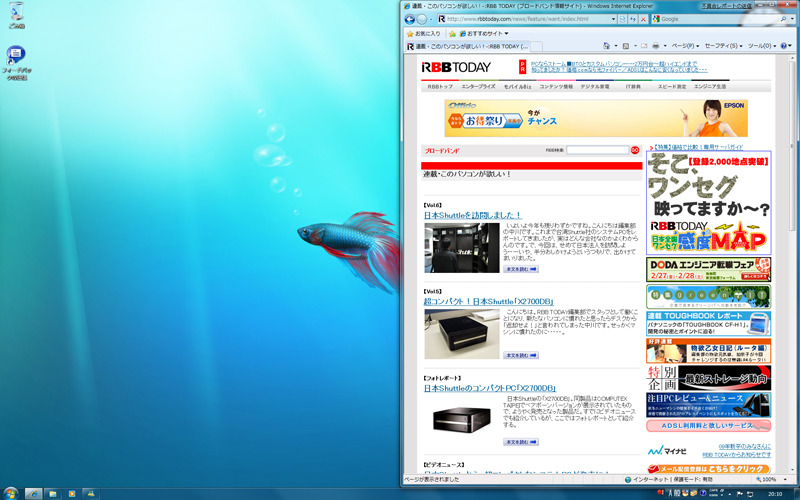The width and height of the screenshot is (800, 500).
Task: Click the red GO search button
Action: tap(635, 151)
